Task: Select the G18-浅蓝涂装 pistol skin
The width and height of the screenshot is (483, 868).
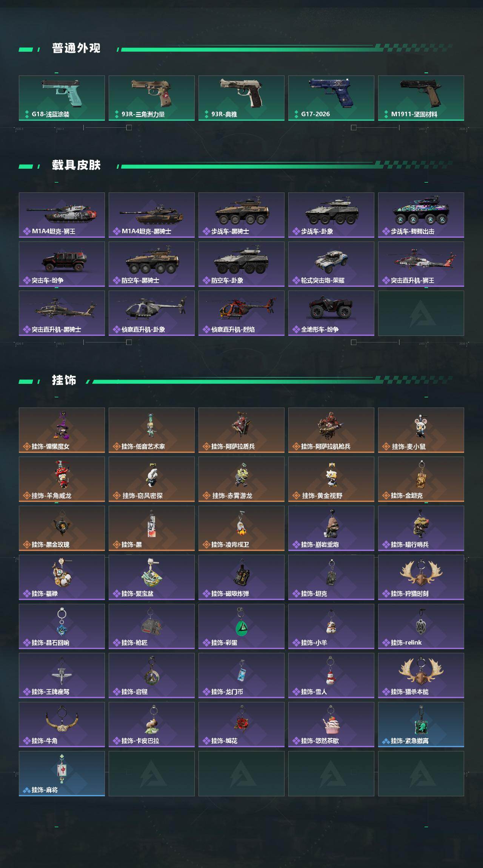Action: pyautogui.click(x=62, y=98)
